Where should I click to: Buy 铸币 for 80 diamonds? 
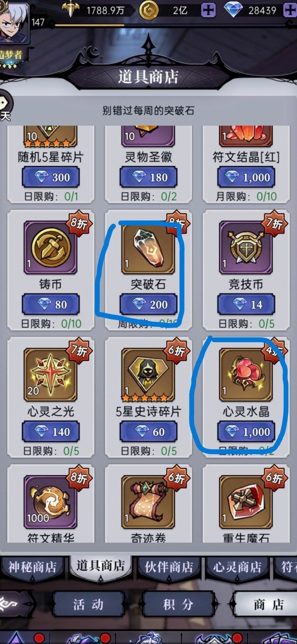coord(50,304)
